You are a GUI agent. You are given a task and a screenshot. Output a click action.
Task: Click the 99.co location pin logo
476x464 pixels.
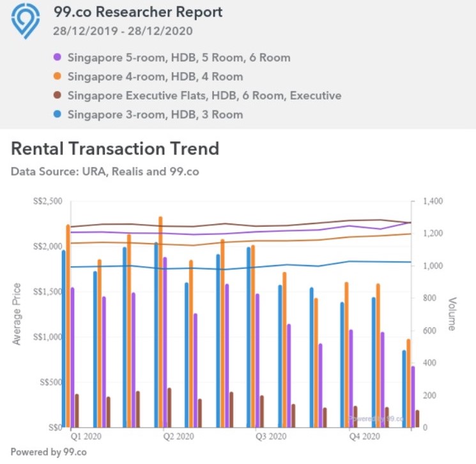(x=26, y=21)
